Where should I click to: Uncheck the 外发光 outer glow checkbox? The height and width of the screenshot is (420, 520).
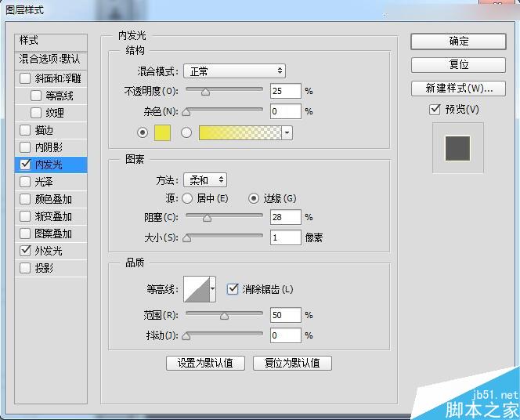tap(25, 251)
